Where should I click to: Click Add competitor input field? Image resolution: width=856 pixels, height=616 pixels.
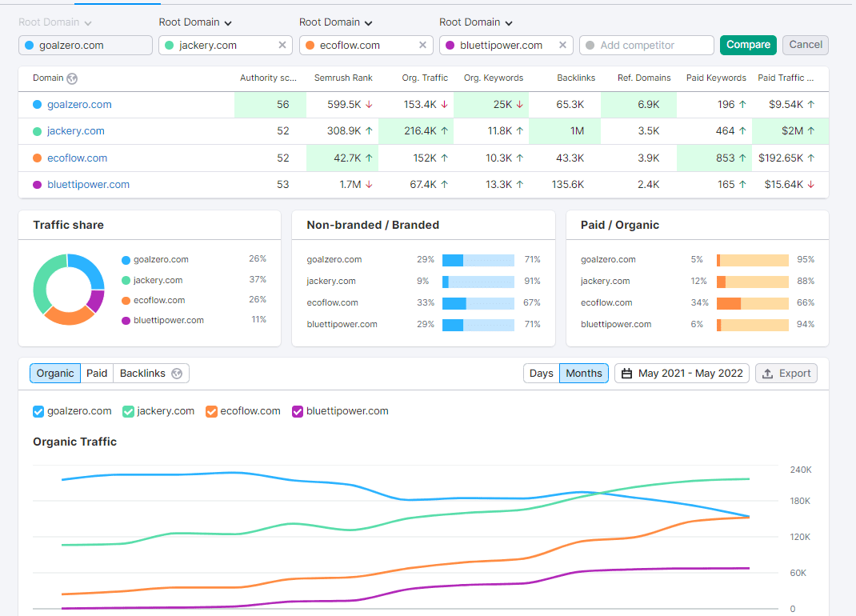click(x=647, y=45)
